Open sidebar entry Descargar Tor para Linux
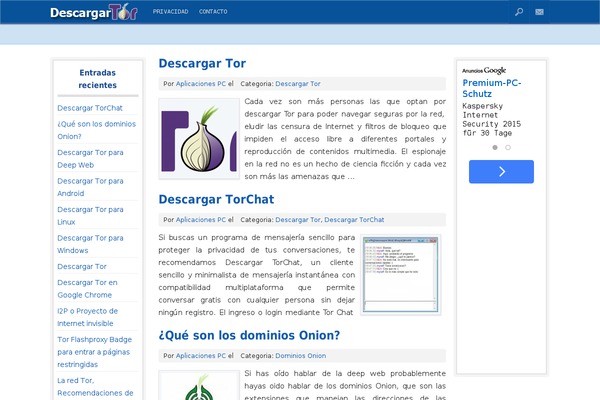600x400 pixels. tap(90, 216)
